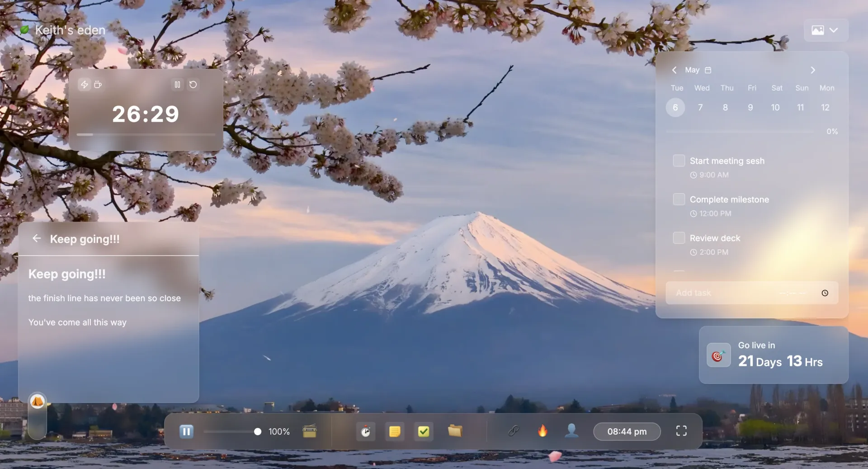This screenshot has height=469, width=868.
Task: Open the yellow sticky notes icon
Action: pyautogui.click(x=395, y=431)
